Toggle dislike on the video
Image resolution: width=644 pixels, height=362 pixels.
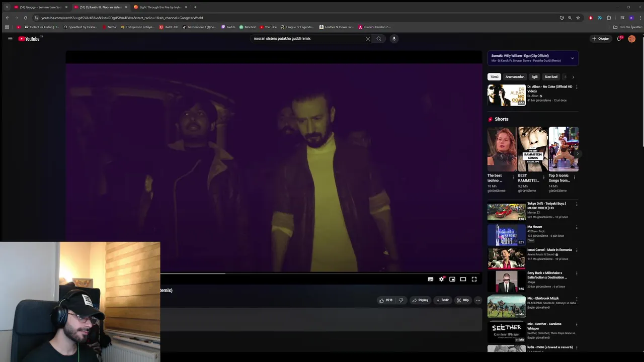401,300
